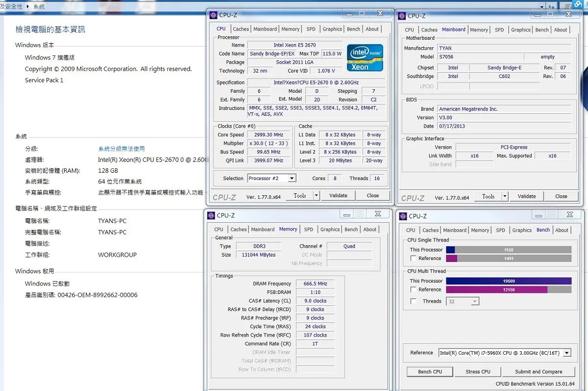Select About tab in Bench window
Screen dimensions: 588x391
coord(562,230)
